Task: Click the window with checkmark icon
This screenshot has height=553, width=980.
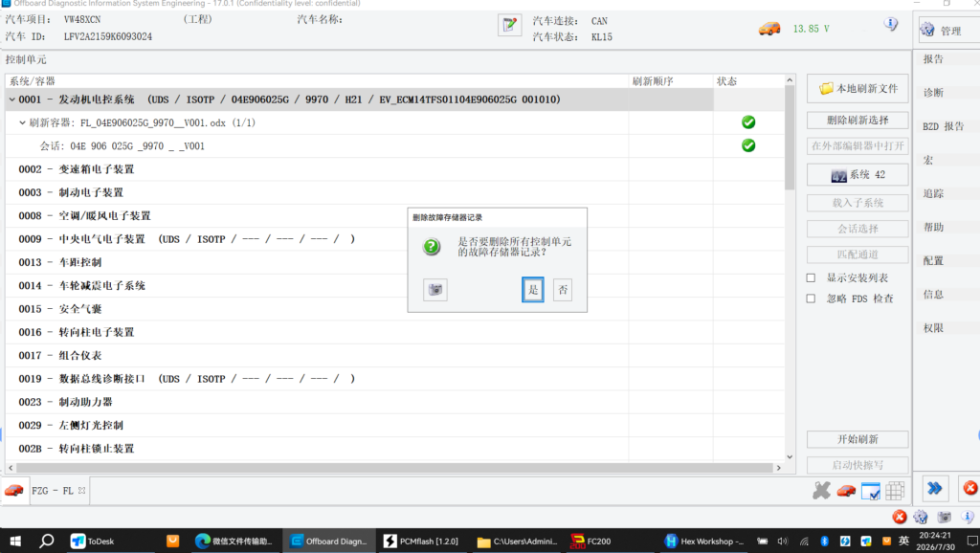Action: (x=871, y=492)
